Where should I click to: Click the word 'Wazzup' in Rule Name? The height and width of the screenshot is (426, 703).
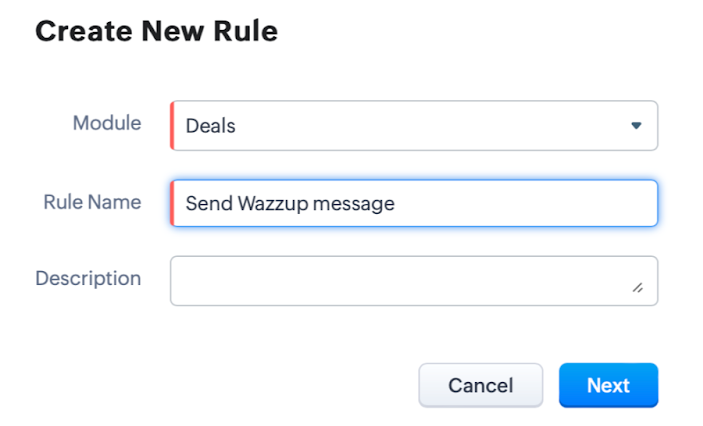(x=273, y=203)
